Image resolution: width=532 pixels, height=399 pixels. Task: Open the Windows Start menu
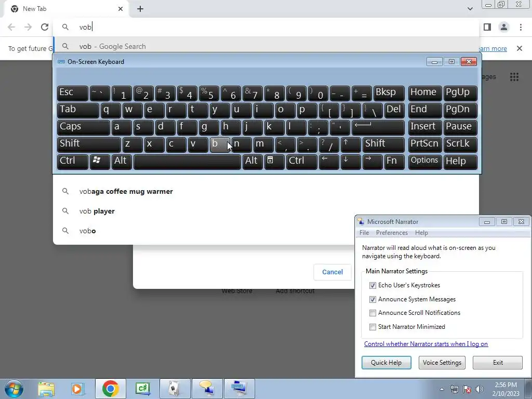14,389
